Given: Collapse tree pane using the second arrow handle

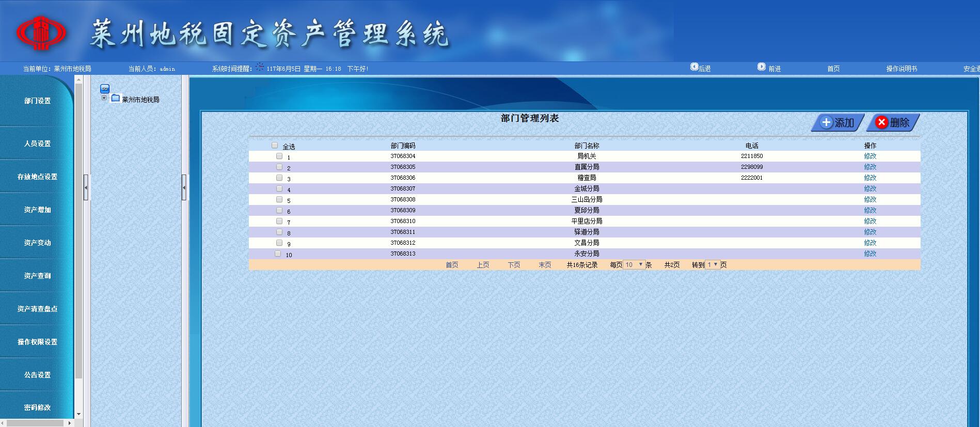Looking at the screenshot, I should coord(184,187).
